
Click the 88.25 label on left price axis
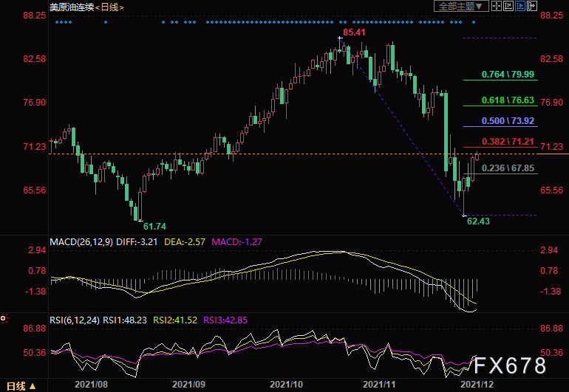[35, 16]
